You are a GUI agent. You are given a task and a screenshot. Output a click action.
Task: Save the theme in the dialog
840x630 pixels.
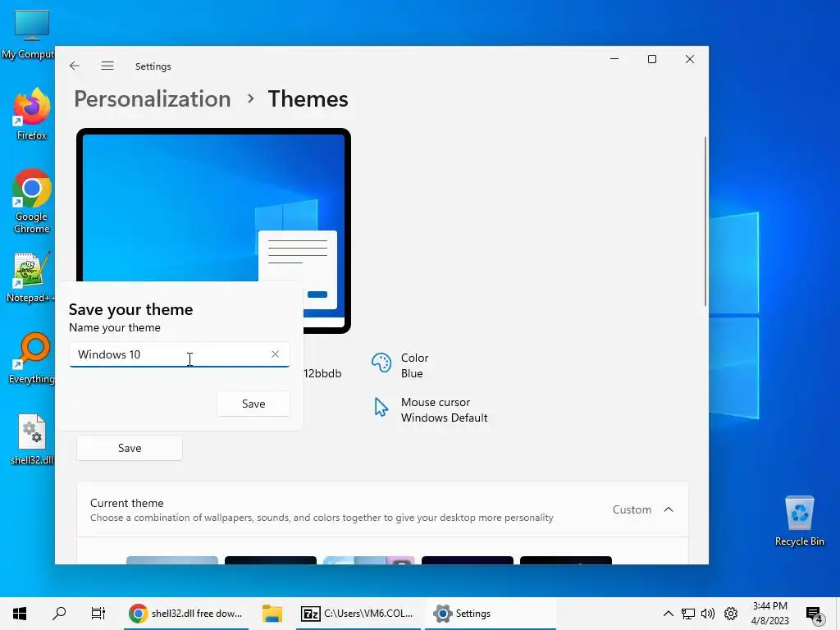pos(253,404)
